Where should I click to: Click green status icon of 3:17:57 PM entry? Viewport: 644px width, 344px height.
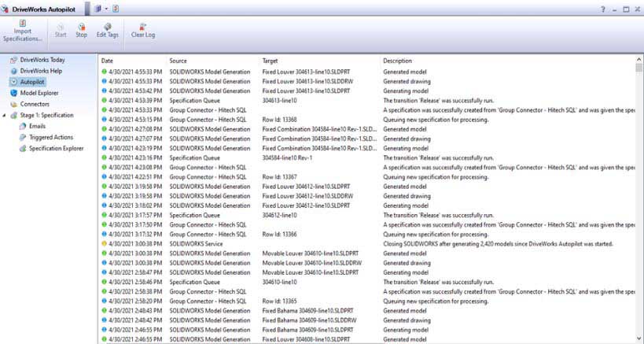click(x=105, y=215)
